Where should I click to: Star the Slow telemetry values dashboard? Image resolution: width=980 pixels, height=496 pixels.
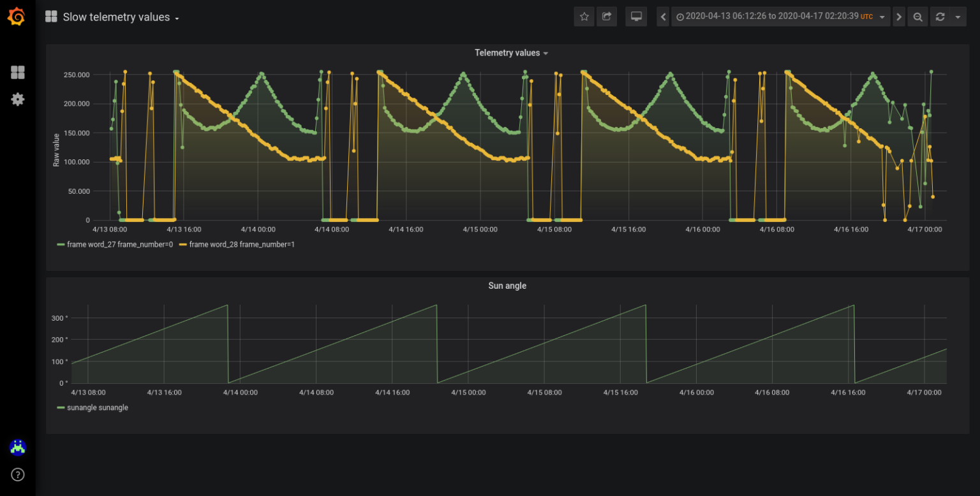(584, 17)
